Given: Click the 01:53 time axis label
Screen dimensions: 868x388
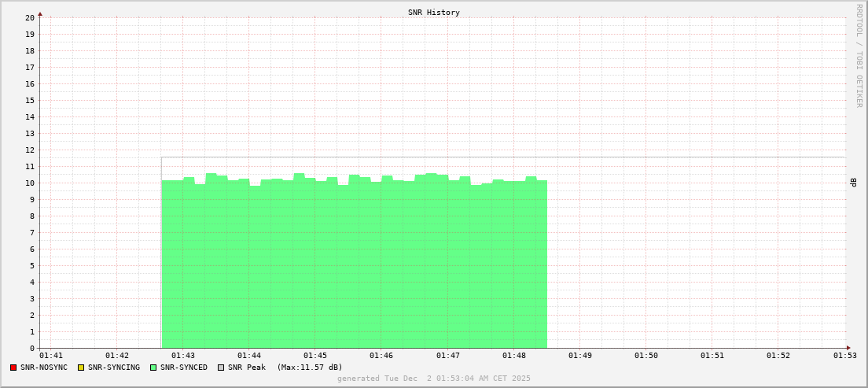Looking at the screenshot, I should tap(844, 357).
